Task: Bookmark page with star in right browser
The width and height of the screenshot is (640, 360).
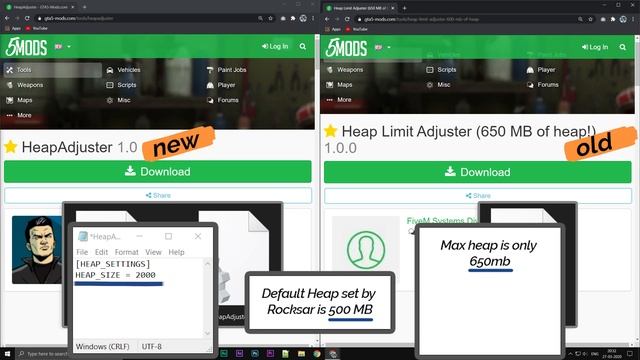Action: 590,19
